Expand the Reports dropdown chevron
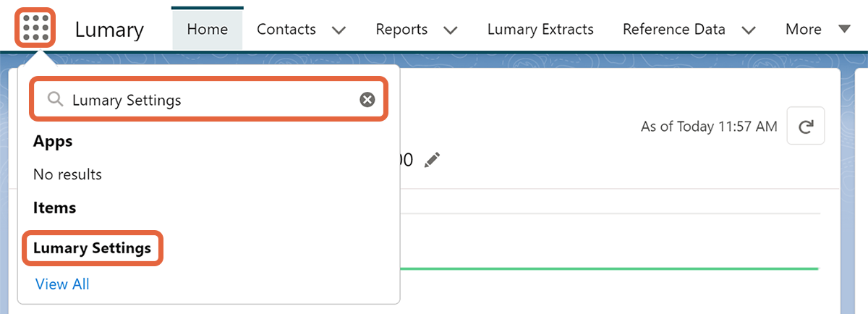This screenshot has height=314, width=868. coord(451,30)
